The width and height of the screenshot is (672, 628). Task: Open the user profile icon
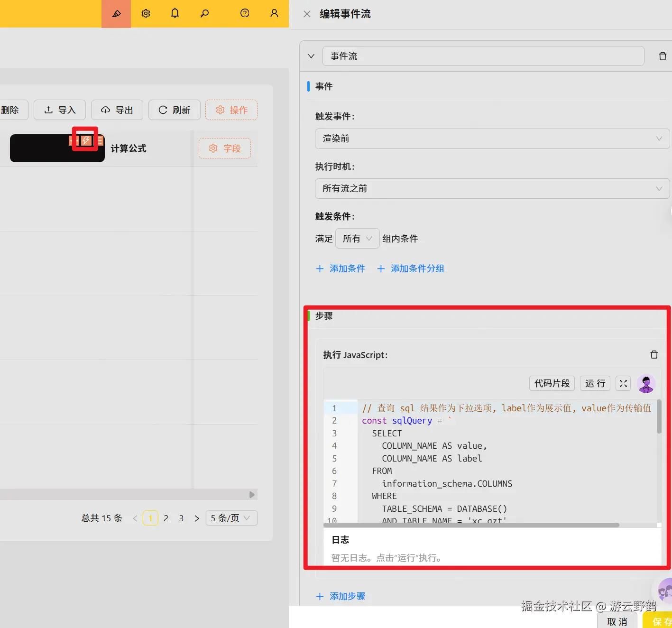tap(274, 13)
